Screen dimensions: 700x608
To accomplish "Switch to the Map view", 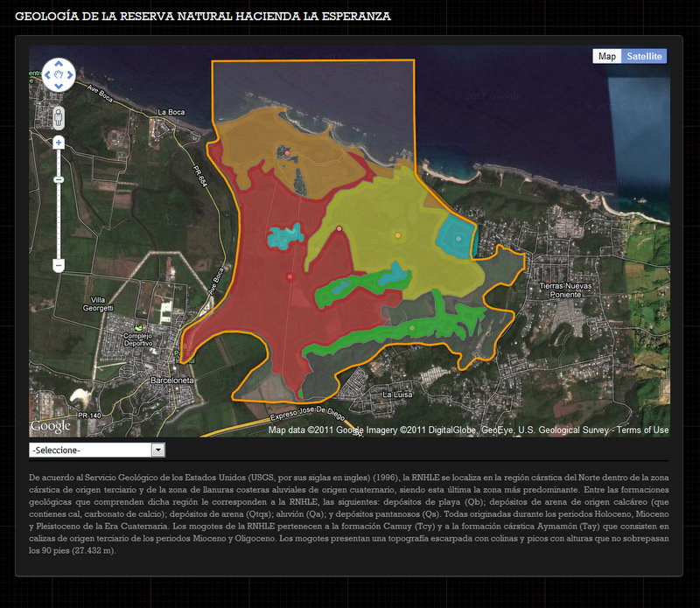I will (606, 56).
